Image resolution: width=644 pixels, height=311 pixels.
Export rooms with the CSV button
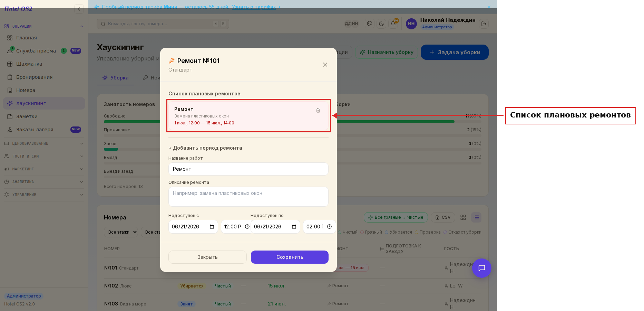tap(443, 217)
